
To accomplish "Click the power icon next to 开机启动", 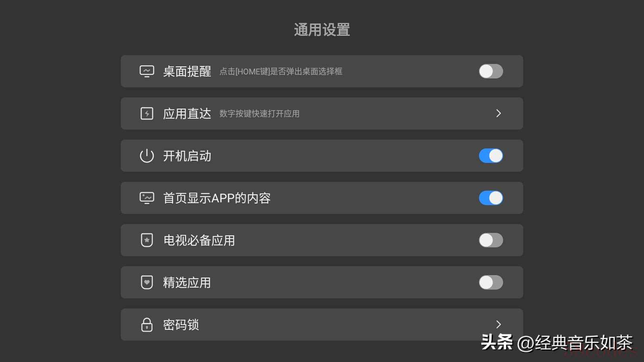I will click(147, 156).
